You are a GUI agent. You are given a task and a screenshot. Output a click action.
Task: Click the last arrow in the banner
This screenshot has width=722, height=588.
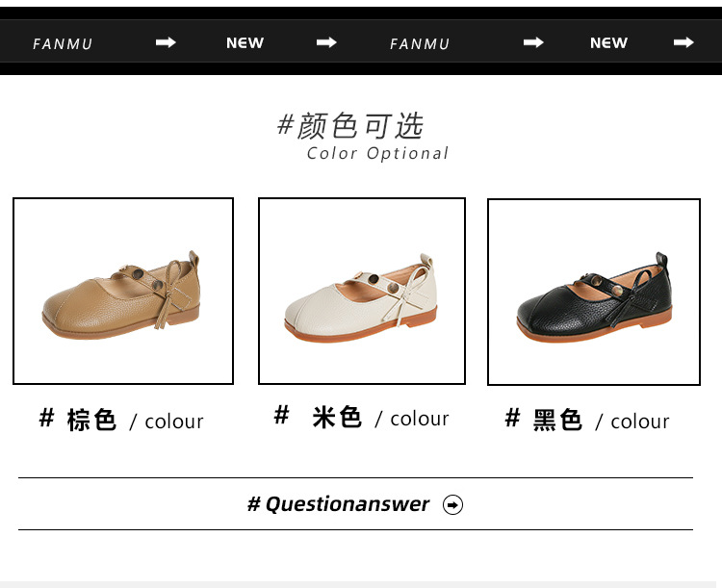pyautogui.click(x=683, y=42)
